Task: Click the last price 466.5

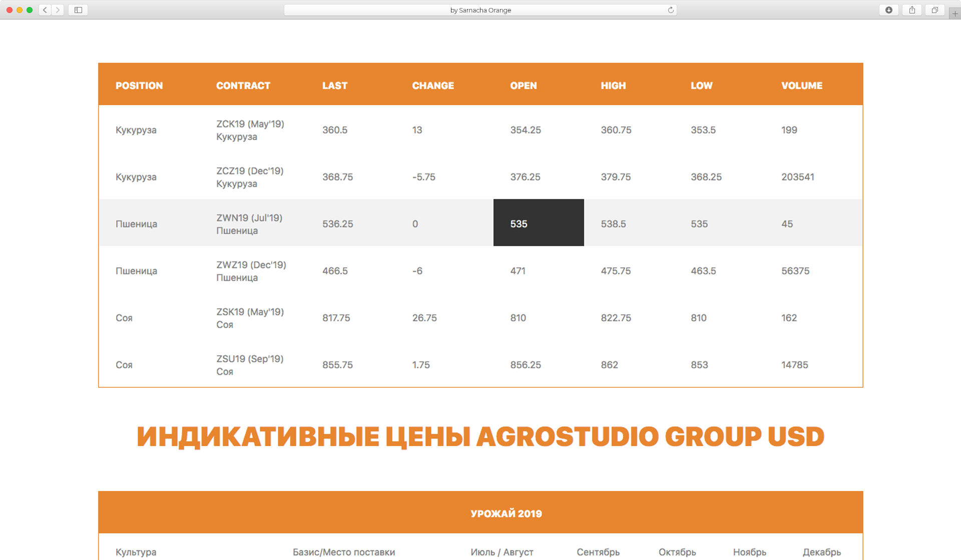Action: click(335, 271)
